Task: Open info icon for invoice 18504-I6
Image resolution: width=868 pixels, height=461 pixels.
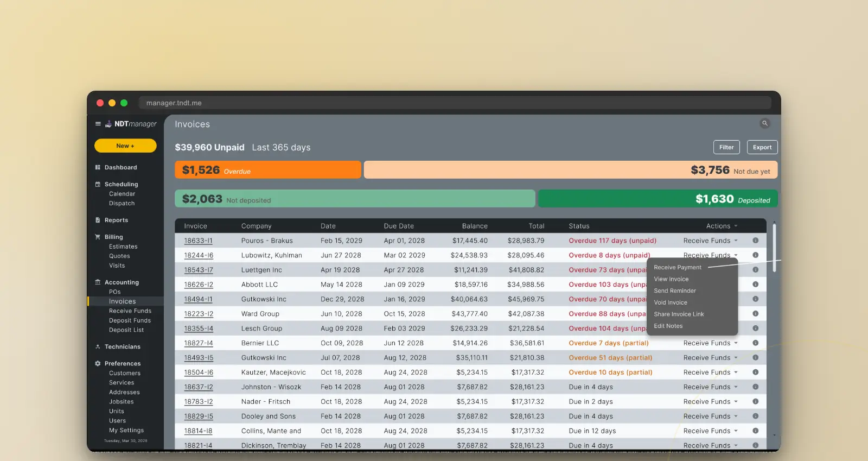Action: (x=755, y=372)
